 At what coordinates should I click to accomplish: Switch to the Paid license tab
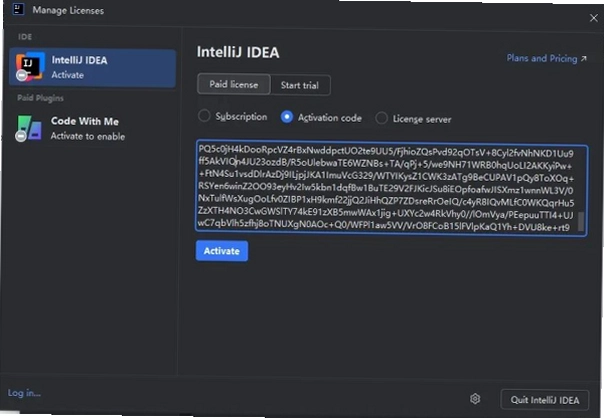coord(234,84)
